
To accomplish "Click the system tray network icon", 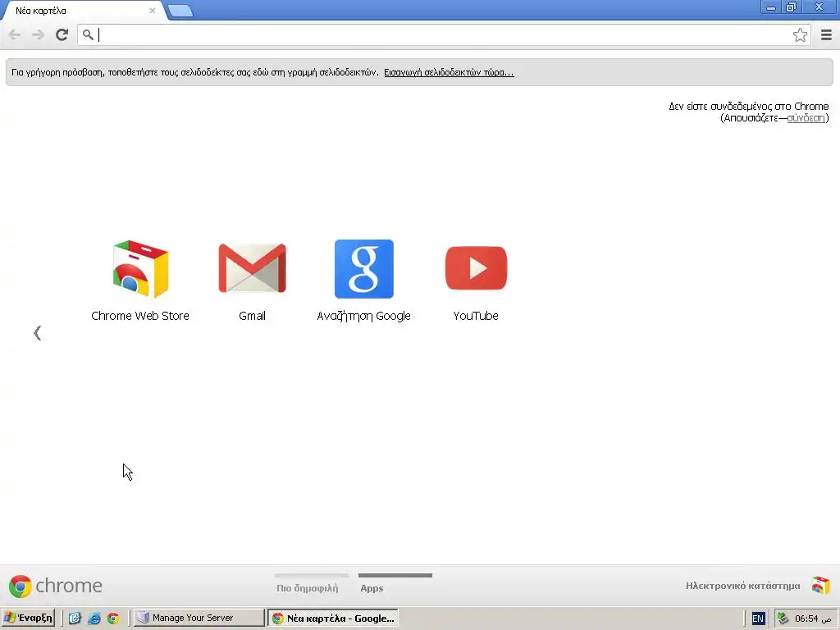I will [783, 619].
